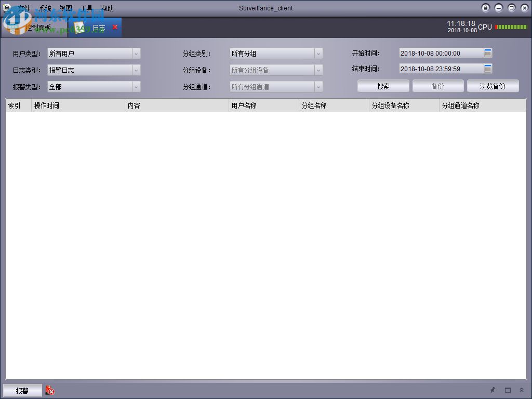Click the CPU usage meter bar

tap(511, 27)
